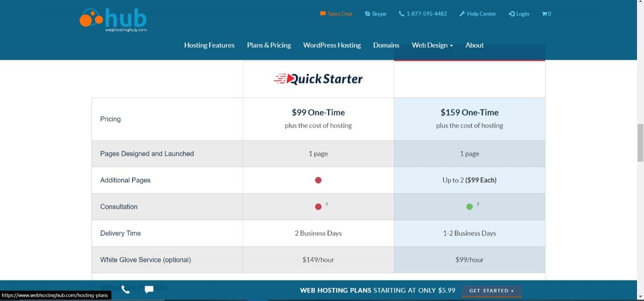Open WordPress Hosting page

coord(332,45)
